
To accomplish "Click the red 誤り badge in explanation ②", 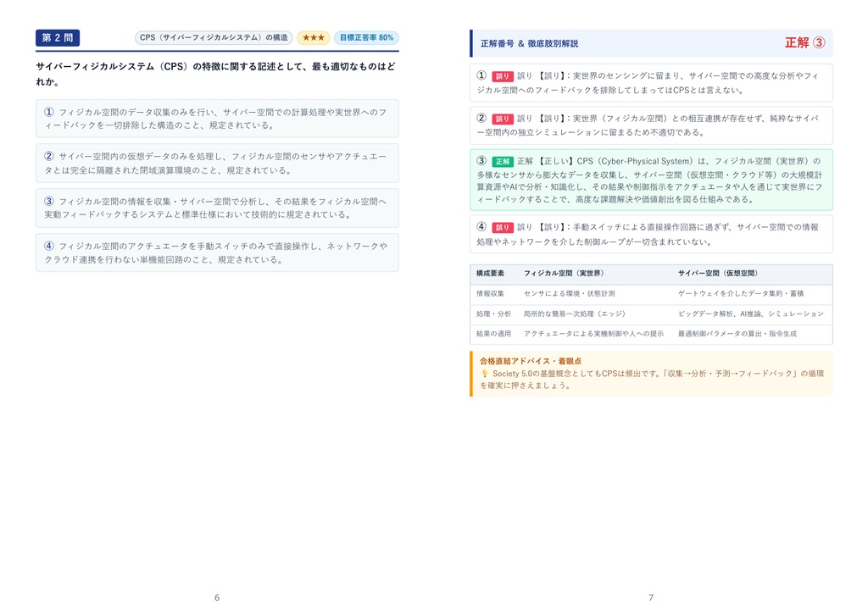I will coord(502,119).
